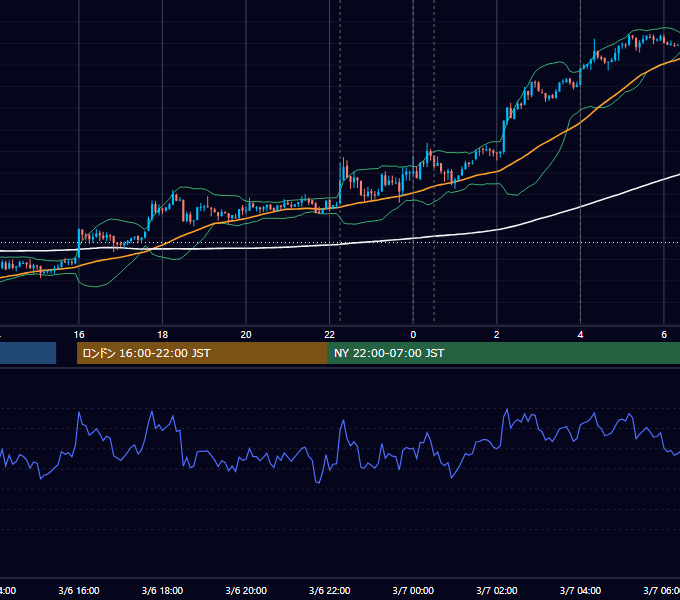The image size is (680, 600).
Task: Click the 16 hour label on price chart
Action: click(79, 334)
